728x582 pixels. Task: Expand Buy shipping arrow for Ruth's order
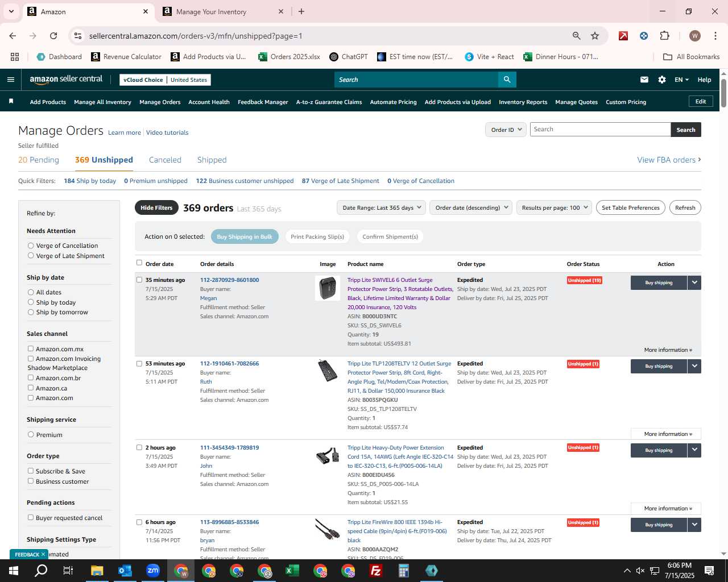[694, 366]
